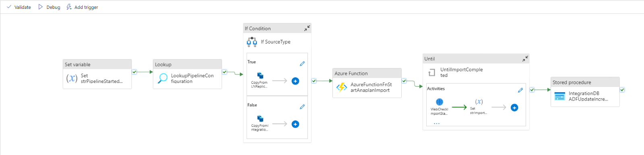Click the Set variable (x) activity icon
644x155 pixels.
coord(72,78)
